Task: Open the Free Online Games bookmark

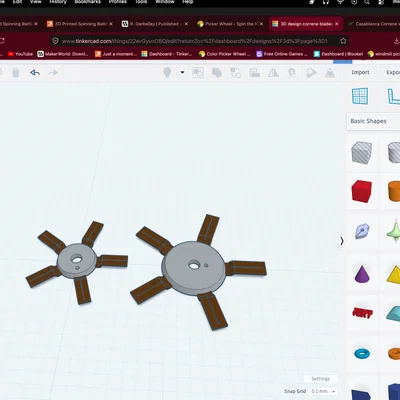Action: [x=282, y=54]
